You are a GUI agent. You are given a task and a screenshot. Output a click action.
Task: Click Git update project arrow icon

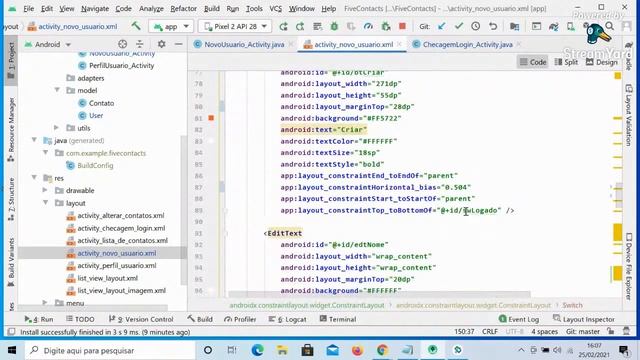coord(442,27)
